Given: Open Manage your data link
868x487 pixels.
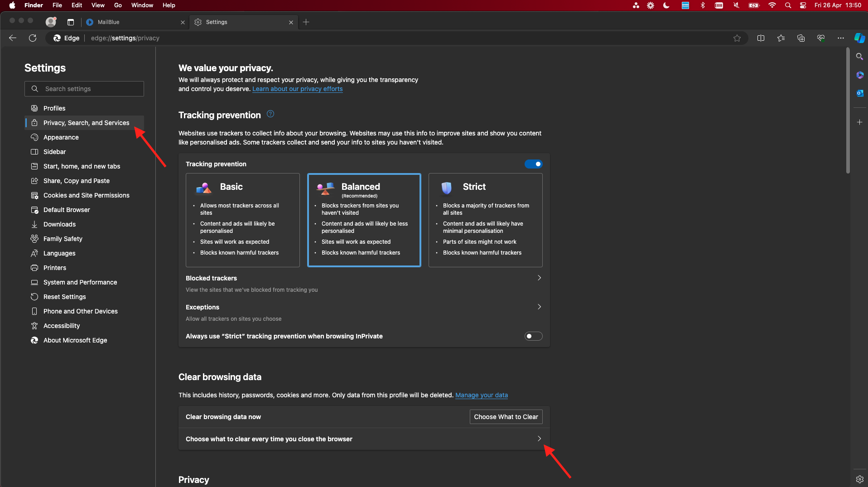Looking at the screenshot, I should [482, 395].
